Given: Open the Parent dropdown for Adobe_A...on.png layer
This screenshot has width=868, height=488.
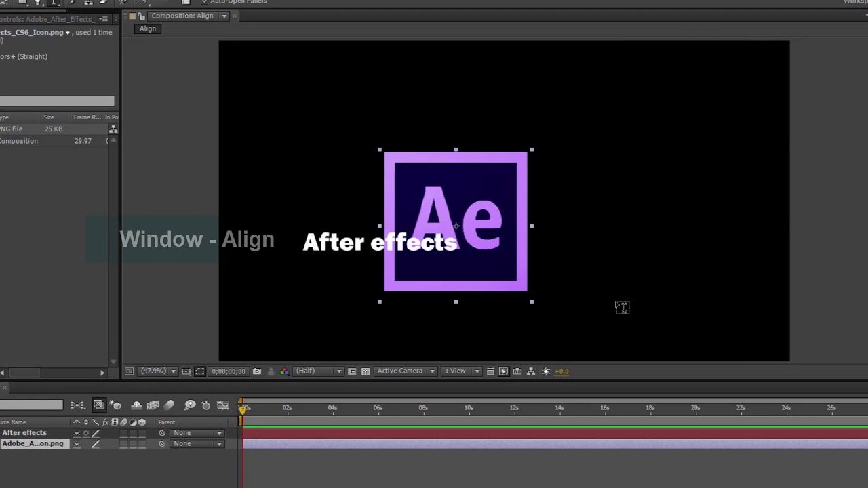Looking at the screenshot, I should (x=197, y=443).
